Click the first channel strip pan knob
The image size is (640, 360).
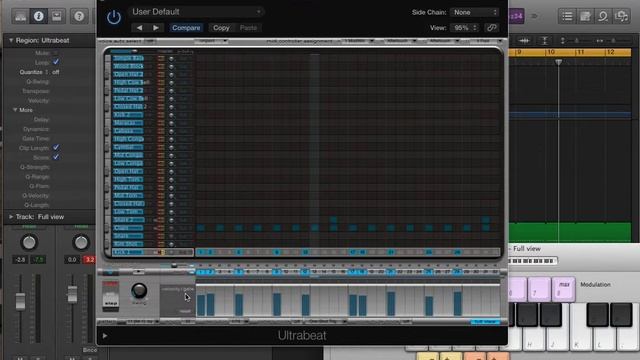29,242
